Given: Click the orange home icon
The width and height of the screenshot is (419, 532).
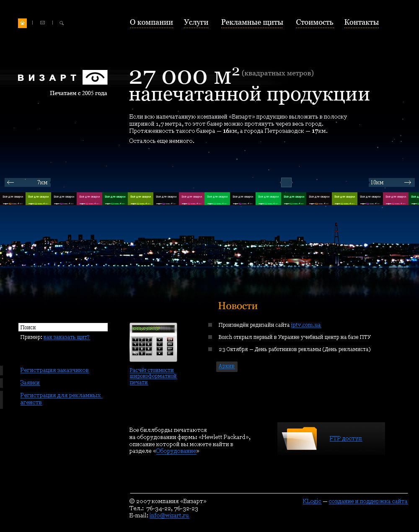Looking at the screenshot, I should click(22, 23).
